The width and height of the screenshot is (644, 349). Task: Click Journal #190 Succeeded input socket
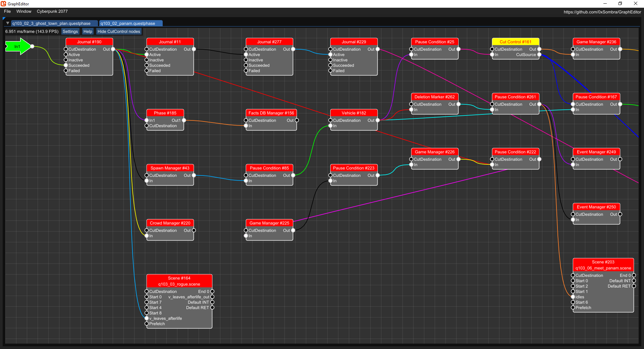[66, 65]
